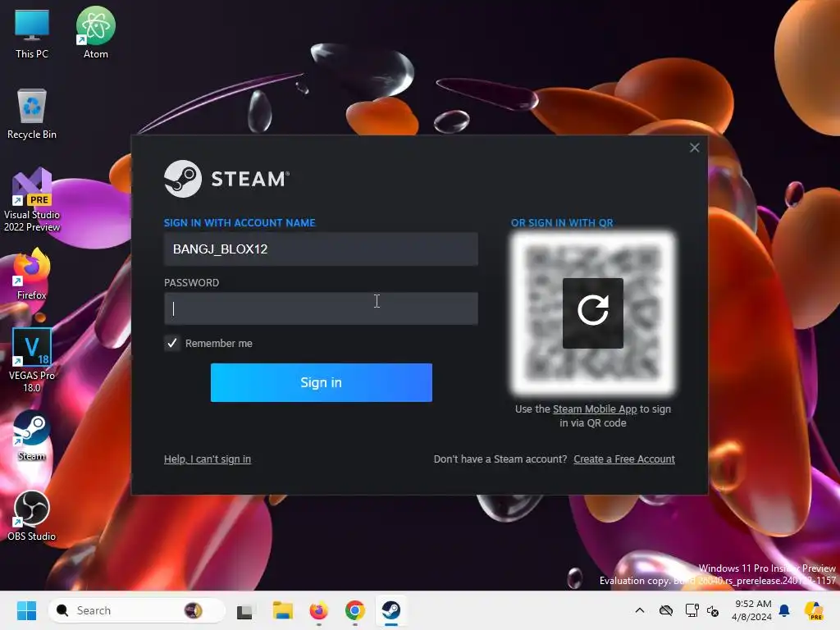Screen dimensions: 840x630
Task: Open the Help, I can't sign in link
Action: (x=208, y=459)
